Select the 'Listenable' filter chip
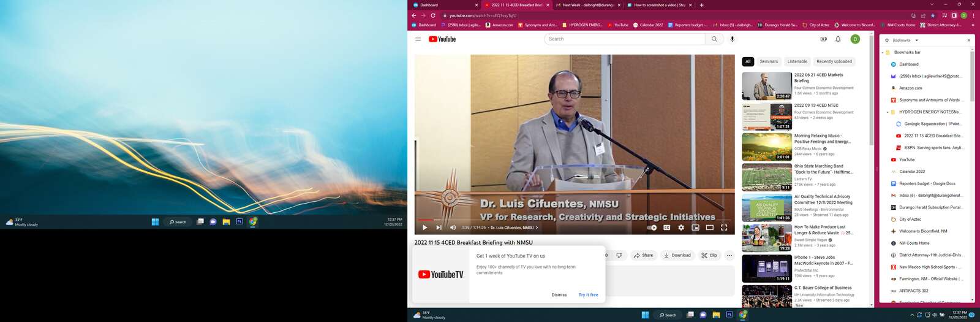Image resolution: width=980 pixels, height=322 pixels. click(797, 61)
